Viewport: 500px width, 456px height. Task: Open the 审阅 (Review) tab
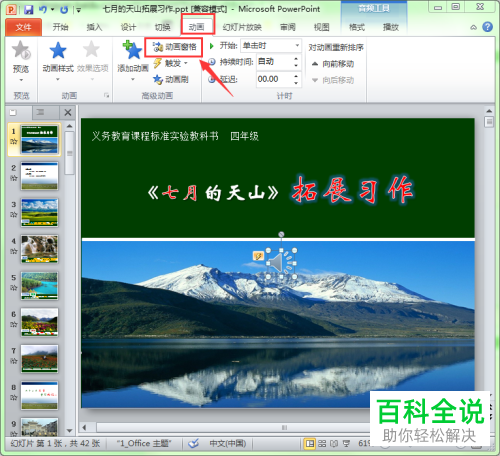(x=288, y=27)
